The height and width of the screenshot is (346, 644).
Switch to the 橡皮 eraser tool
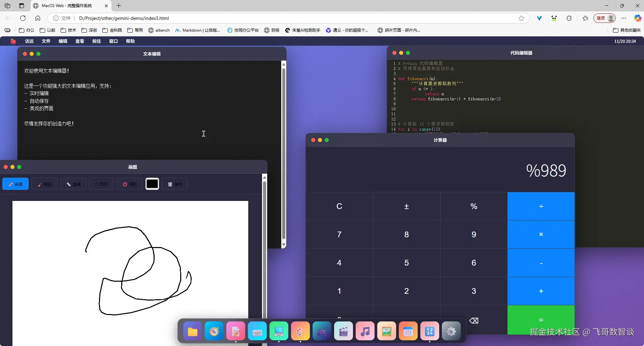click(44, 184)
